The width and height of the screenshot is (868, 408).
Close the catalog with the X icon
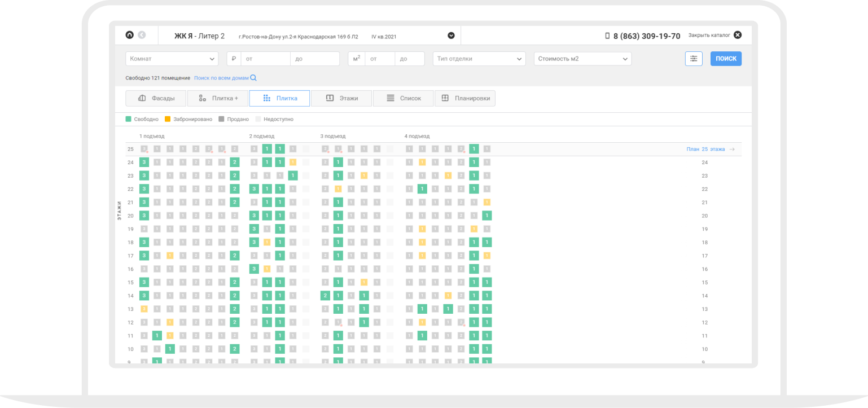click(738, 35)
